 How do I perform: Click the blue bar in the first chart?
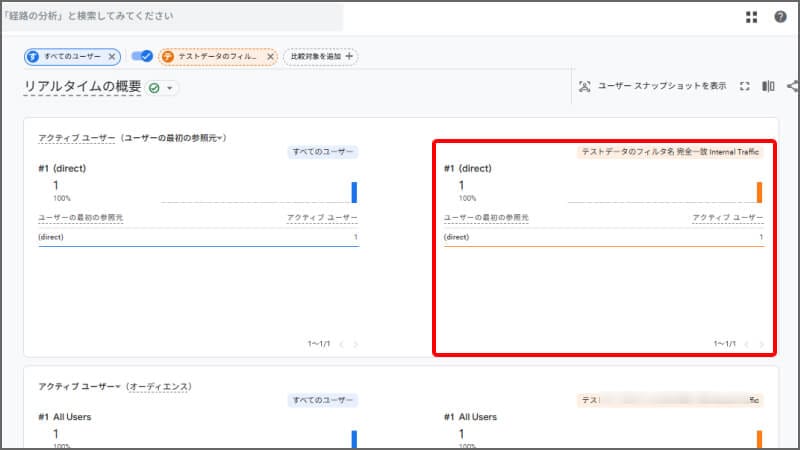(354, 192)
